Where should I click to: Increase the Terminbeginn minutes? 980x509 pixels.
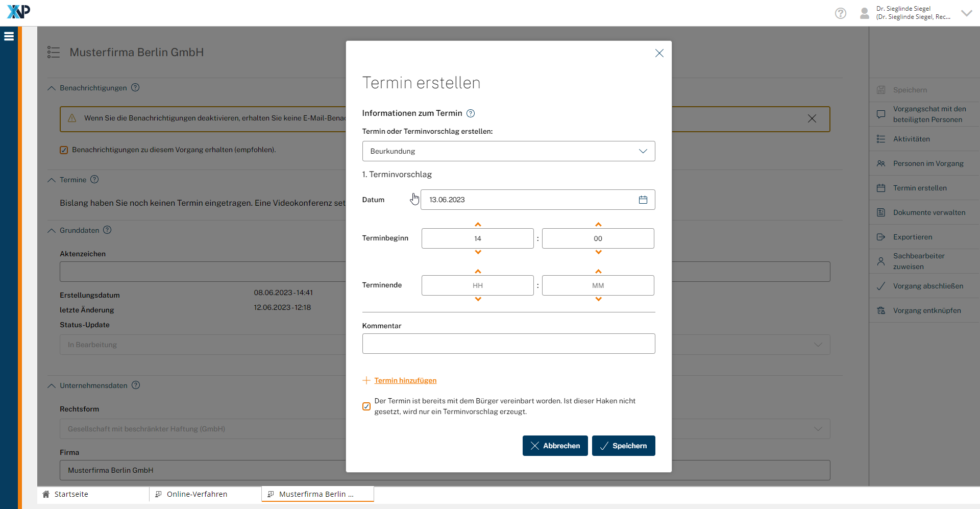click(598, 224)
